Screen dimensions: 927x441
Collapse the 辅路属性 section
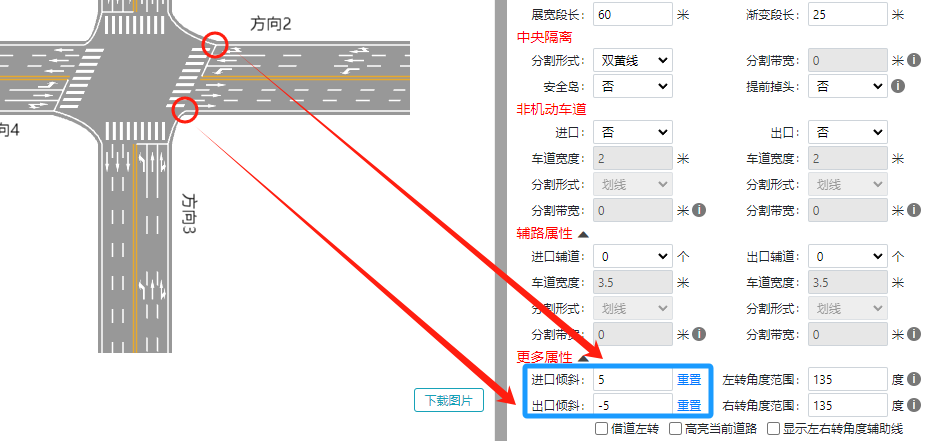[583, 233]
